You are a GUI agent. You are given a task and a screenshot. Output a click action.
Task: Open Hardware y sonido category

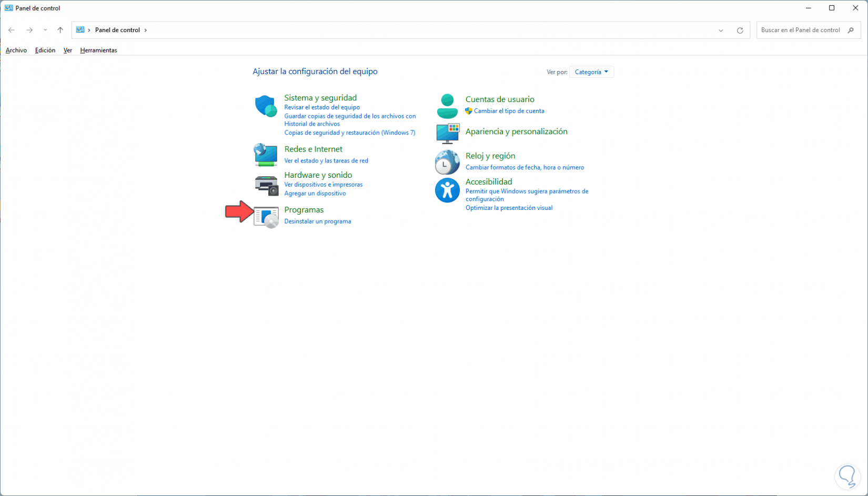[x=318, y=175]
